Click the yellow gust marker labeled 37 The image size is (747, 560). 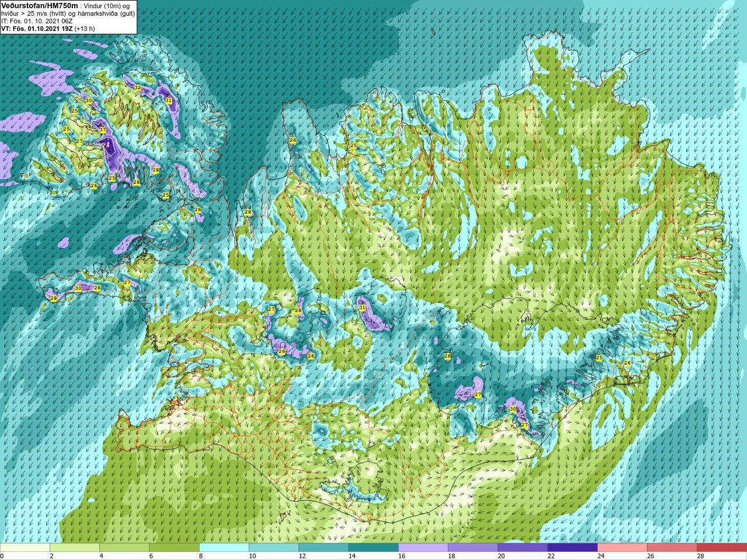[103, 129]
